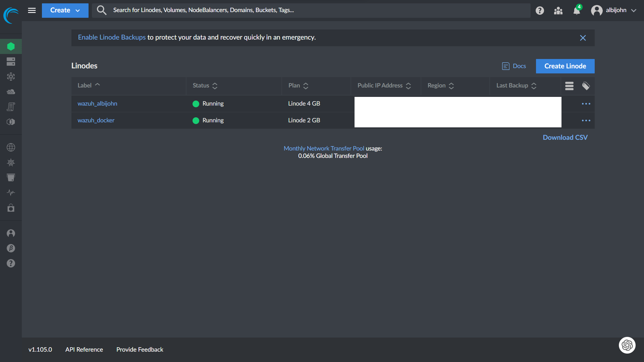The image size is (644, 362).
Task: Follow the Enable Linode Backups link
Action: click(x=112, y=37)
